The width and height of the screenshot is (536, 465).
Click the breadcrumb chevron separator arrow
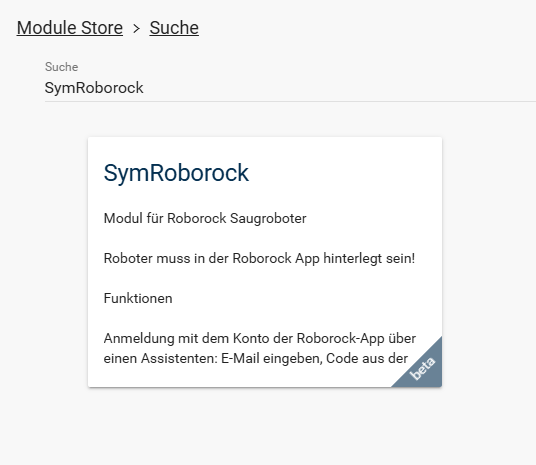[x=136, y=28]
